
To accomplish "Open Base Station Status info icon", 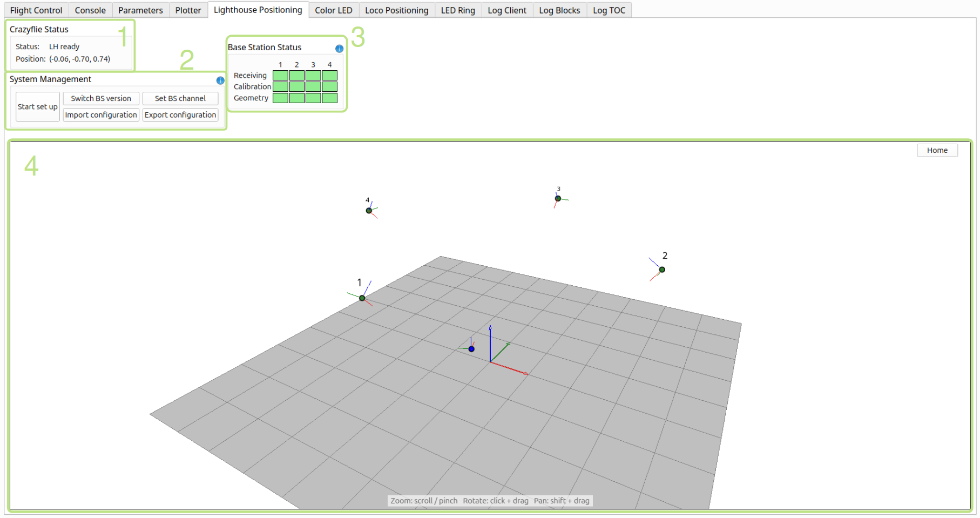I will coord(339,49).
